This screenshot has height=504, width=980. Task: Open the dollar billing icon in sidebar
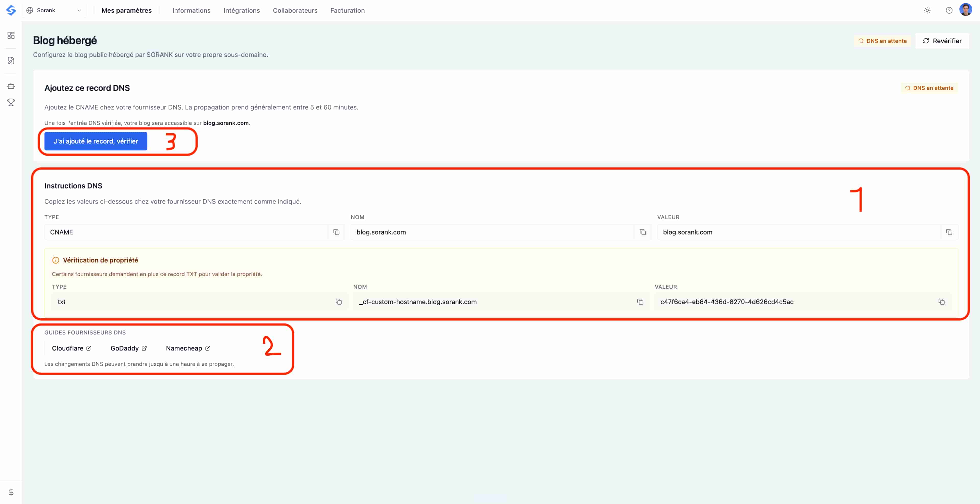tap(11, 492)
